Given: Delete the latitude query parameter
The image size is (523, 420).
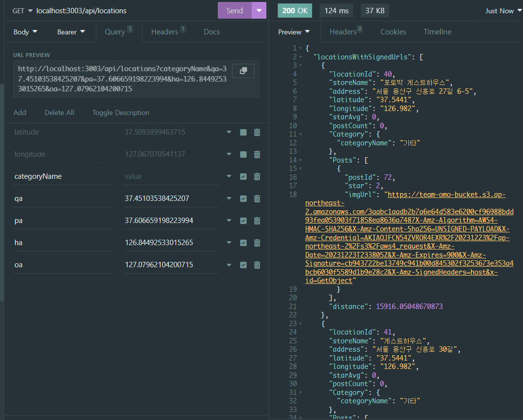Looking at the screenshot, I should 257,132.
